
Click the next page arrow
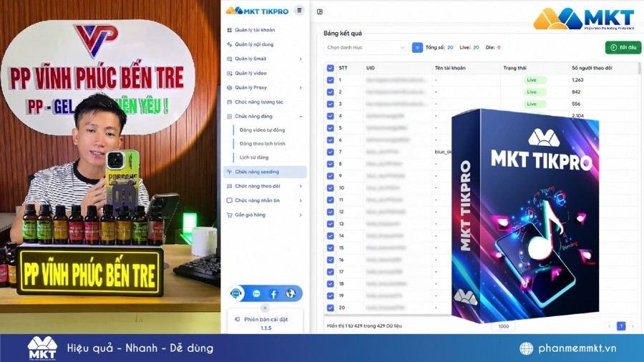point(633,326)
